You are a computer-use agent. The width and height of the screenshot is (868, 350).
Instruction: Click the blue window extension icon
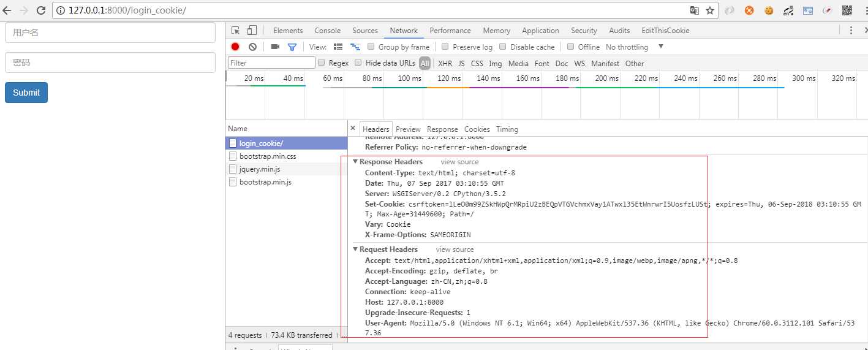(808, 10)
